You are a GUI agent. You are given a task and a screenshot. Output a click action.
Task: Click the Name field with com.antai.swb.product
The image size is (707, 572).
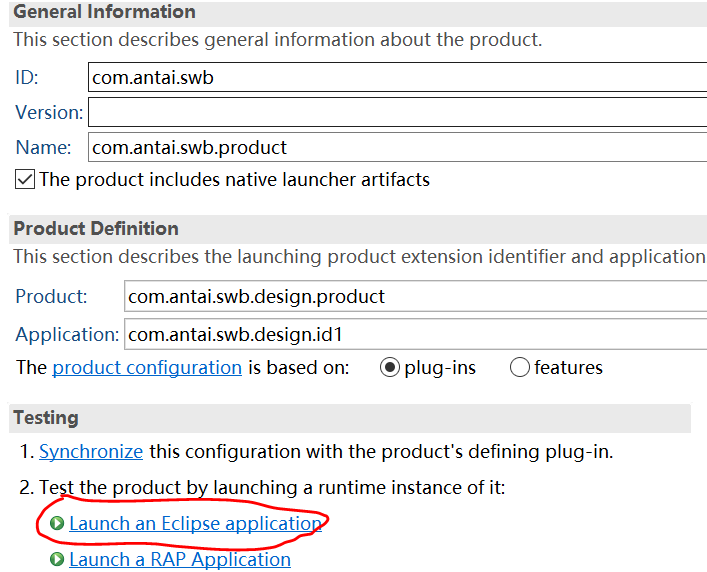(398, 147)
